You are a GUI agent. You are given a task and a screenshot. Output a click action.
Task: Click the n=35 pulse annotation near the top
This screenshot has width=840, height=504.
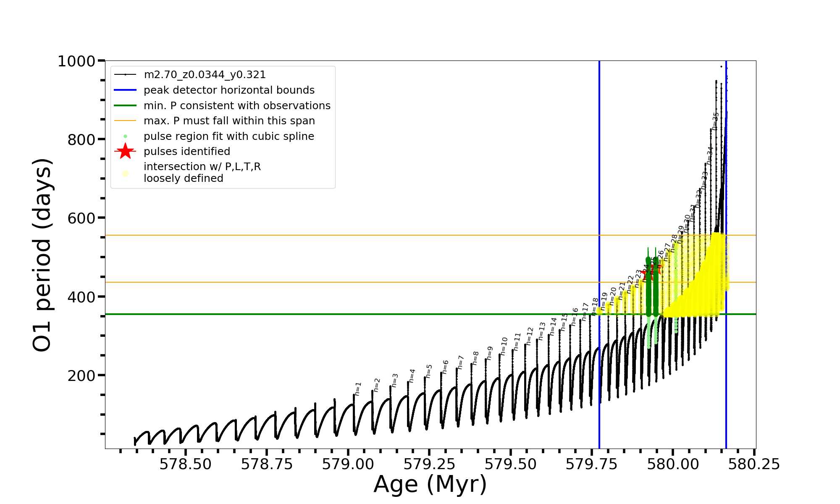coord(715,121)
